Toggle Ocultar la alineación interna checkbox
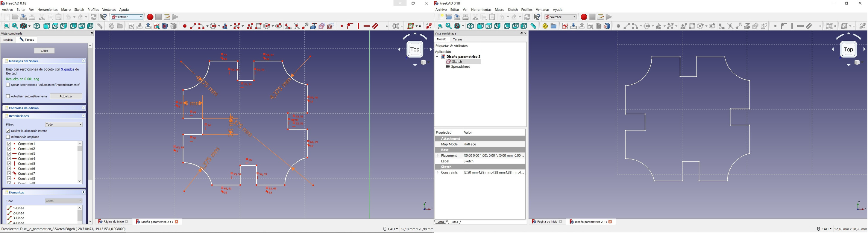This screenshot has width=868, height=233. (x=8, y=131)
